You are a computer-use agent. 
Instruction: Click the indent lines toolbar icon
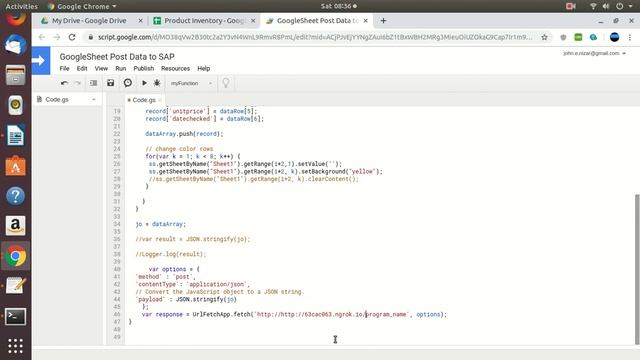(x=93, y=83)
